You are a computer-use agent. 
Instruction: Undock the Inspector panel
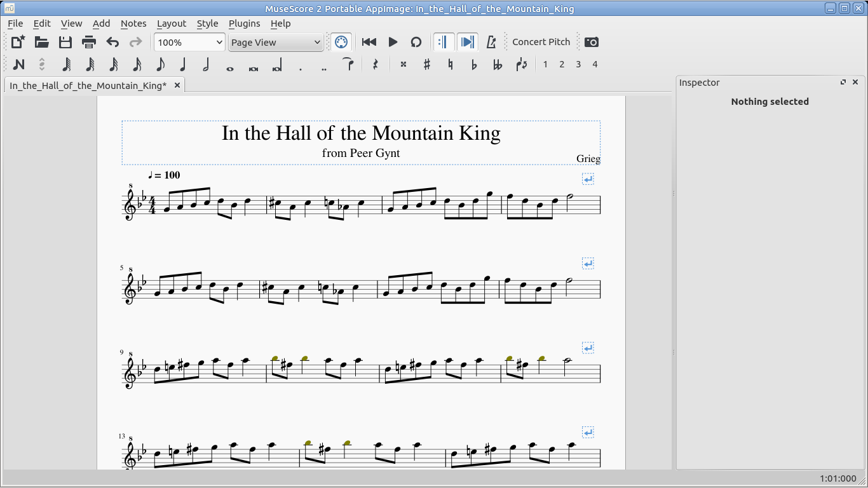coord(843,83)
